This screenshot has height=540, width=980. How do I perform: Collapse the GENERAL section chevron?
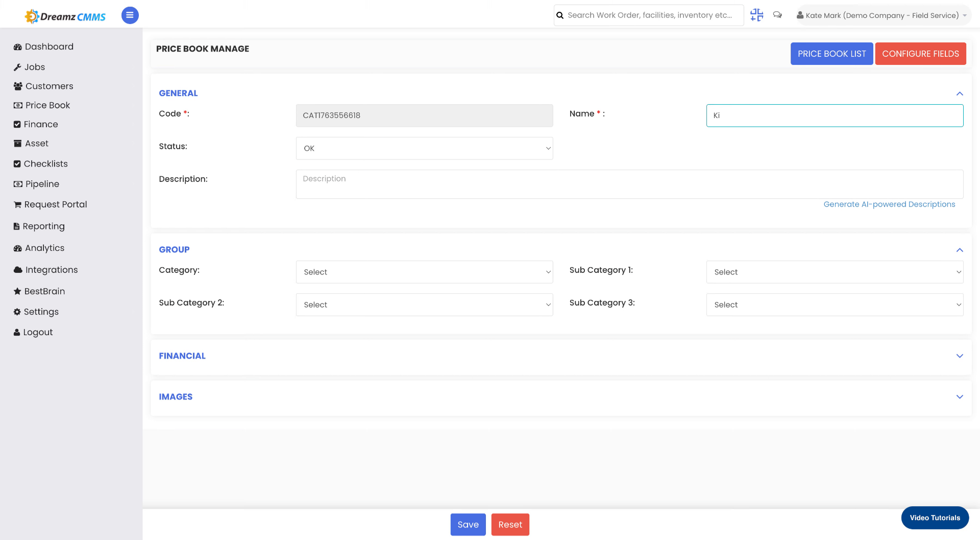[960, 93]
